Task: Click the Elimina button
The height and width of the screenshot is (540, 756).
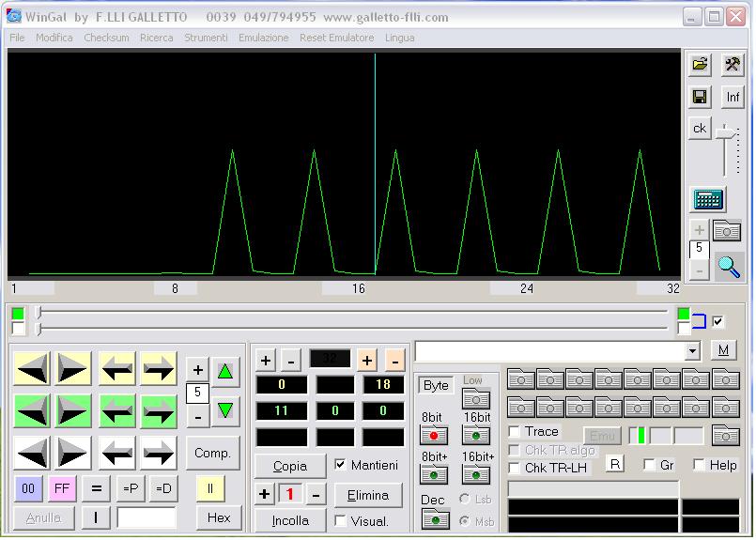Action: point(368,495)
